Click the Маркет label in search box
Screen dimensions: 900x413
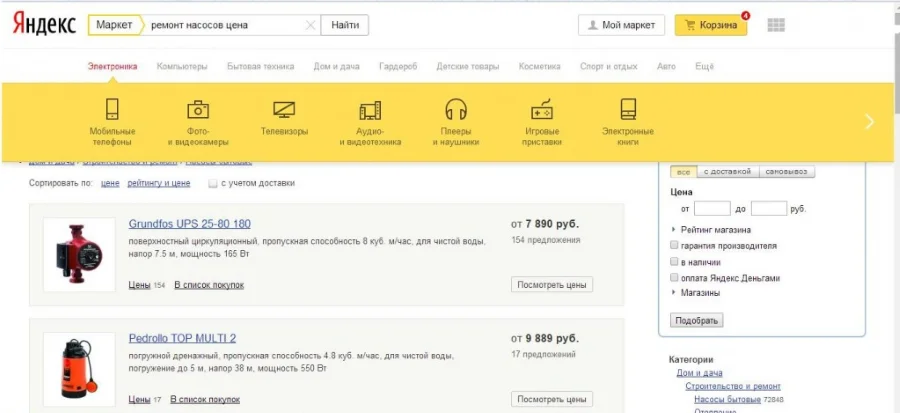(114, 25)
